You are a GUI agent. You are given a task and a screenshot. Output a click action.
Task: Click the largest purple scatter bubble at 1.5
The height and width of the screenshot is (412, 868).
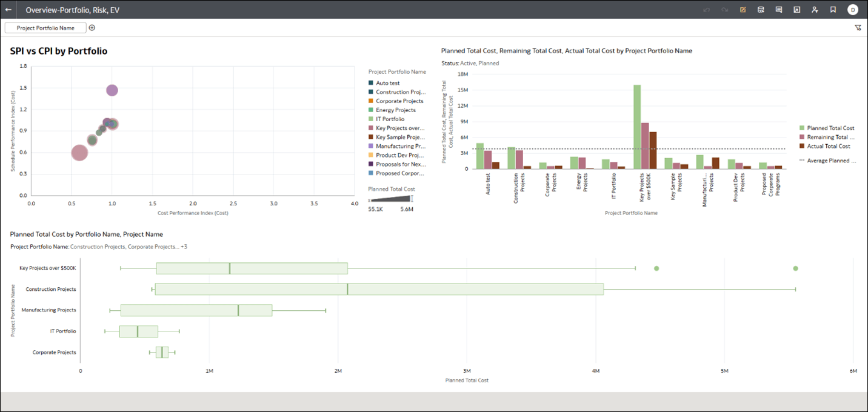[112, 90]
